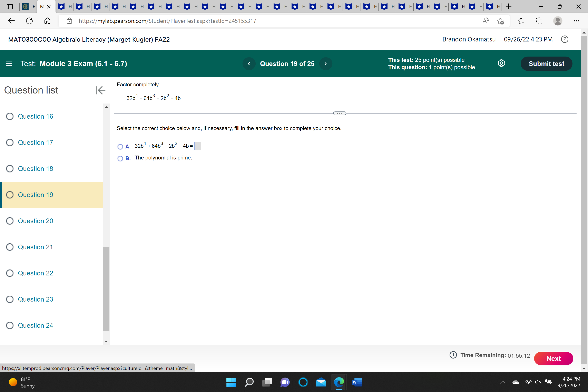Open Microsoft Word from the taskbar
Screen dimensions: 588x392
coord(357,382)
